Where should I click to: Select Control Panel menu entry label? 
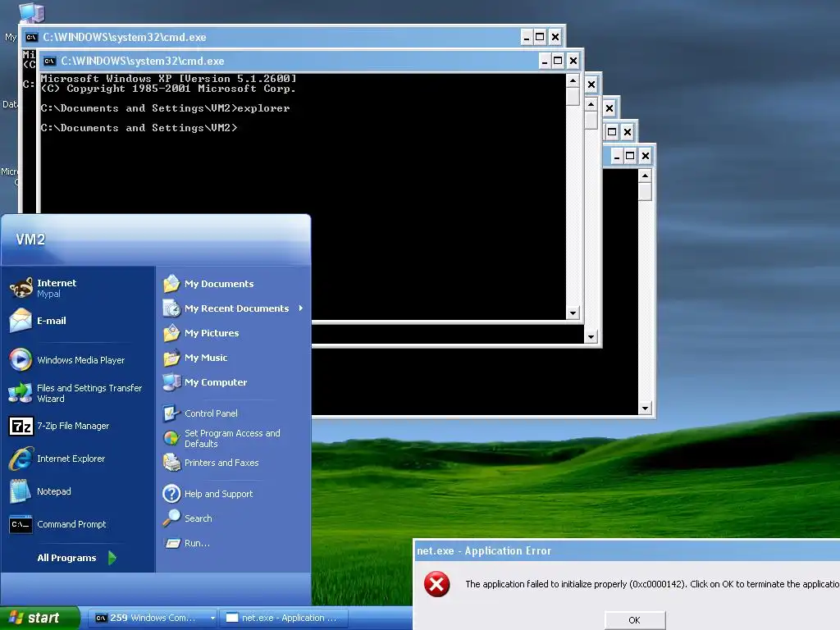click(x=211, y=413)
